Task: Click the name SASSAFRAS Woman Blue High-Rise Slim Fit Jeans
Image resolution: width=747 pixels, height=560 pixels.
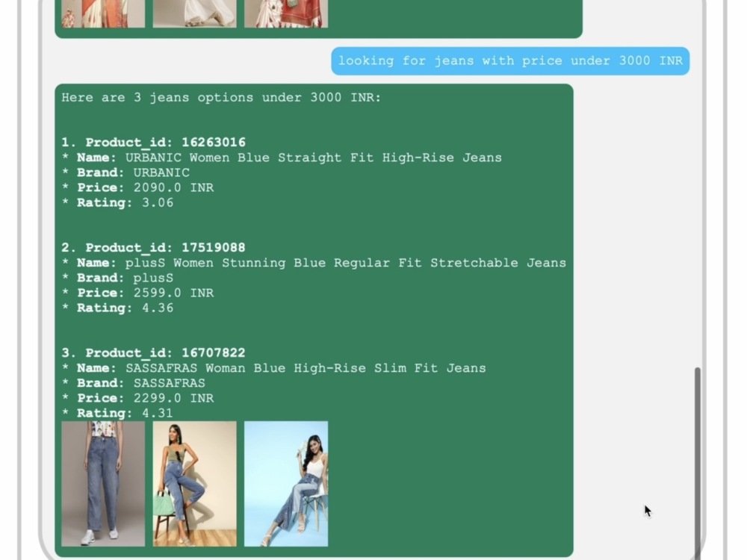Action: [x=306, y=368]
